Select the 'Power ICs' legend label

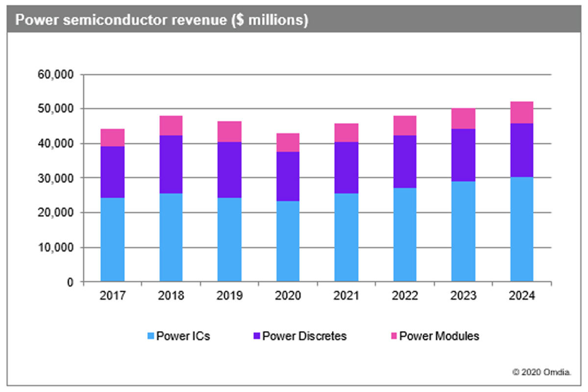(183, 337)
